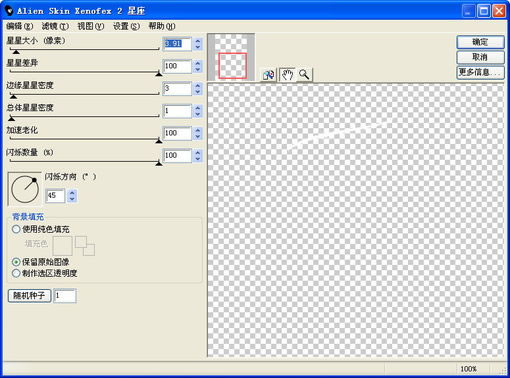Click the 填充色 color swatch

(x=62, y=246)
